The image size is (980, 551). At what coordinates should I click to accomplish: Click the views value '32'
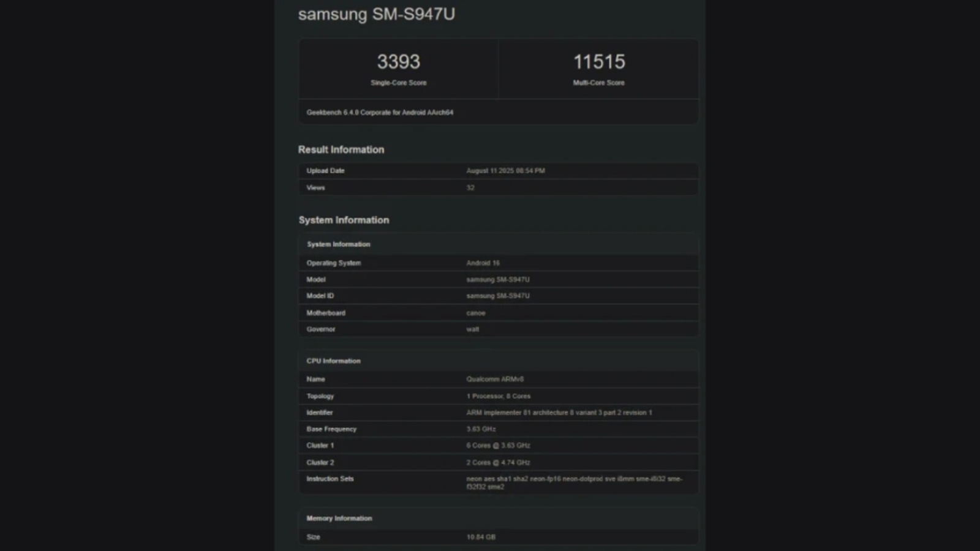470,188
